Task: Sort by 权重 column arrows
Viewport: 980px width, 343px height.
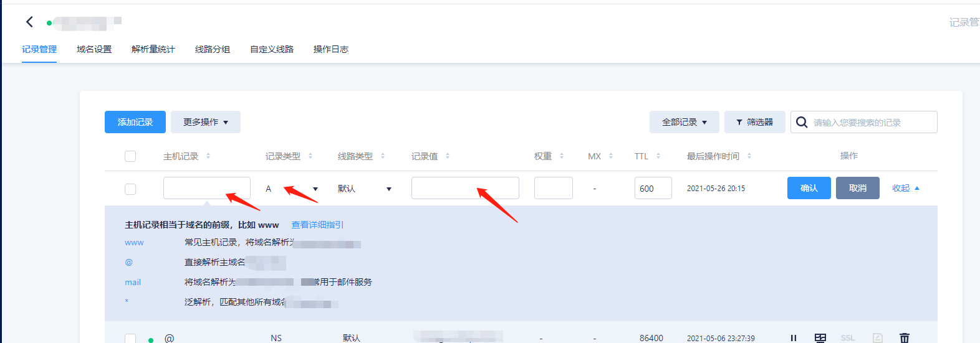Action: (562, 156)
